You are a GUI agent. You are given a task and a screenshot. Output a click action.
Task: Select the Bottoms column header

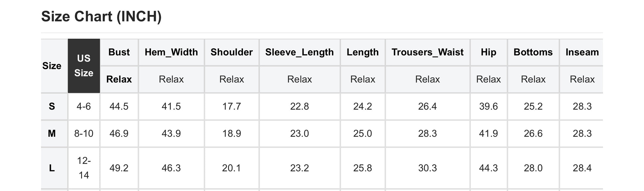coord(533,52)
